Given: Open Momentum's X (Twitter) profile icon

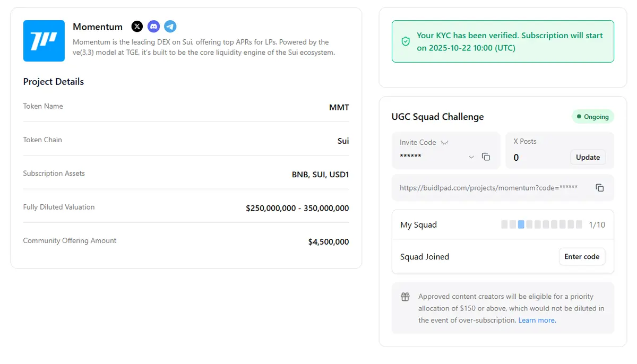Looking at the screenshot, I should pyautogui.click(x=137, y=27).
